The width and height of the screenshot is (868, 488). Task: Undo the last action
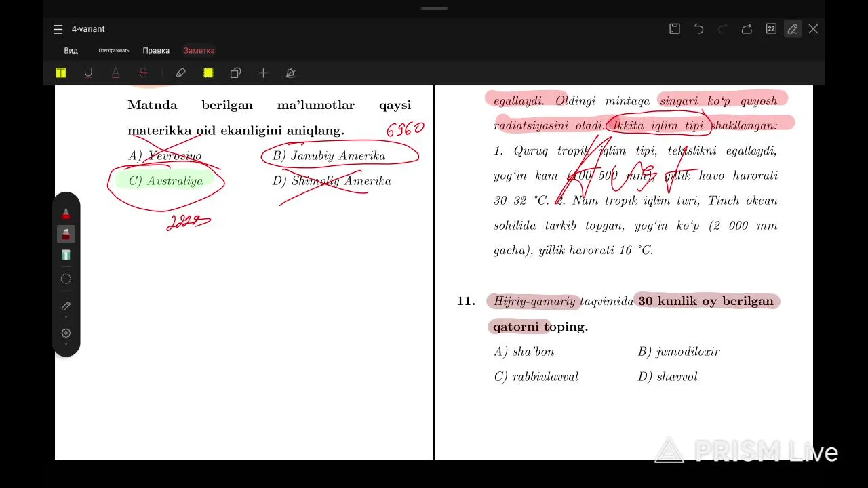[x=698, y=28]
